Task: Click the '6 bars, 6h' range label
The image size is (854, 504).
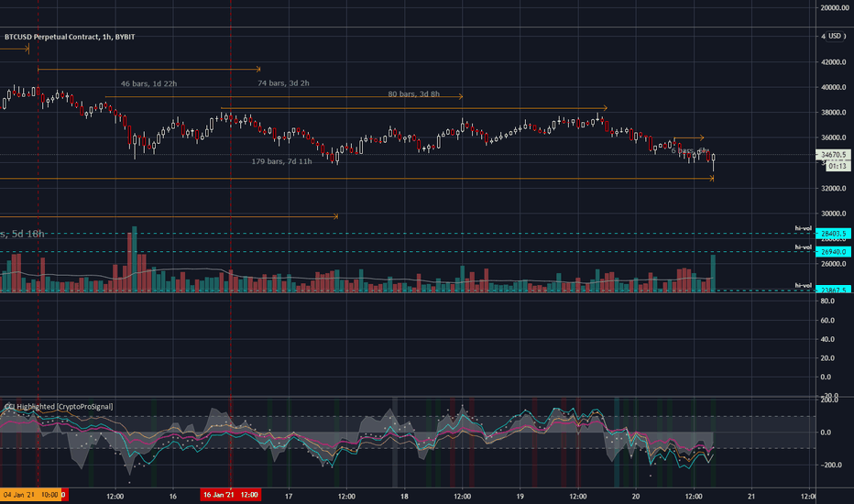Action: point(690,150)
